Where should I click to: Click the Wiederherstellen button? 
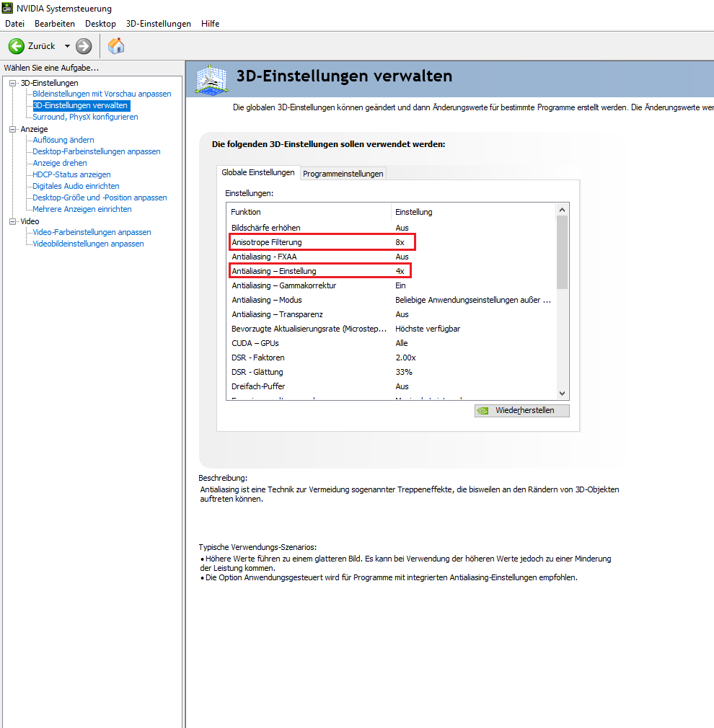(521, 410)
